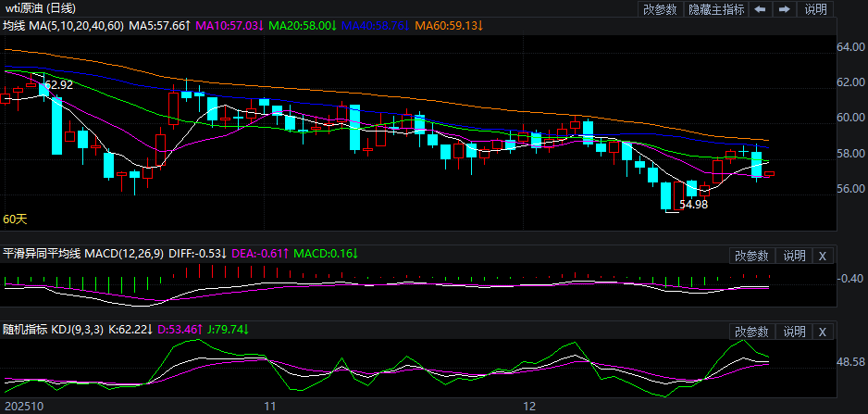Open 说明 for the main chart
The width and height of the screenshot is (868, 414).
point(816,9)
